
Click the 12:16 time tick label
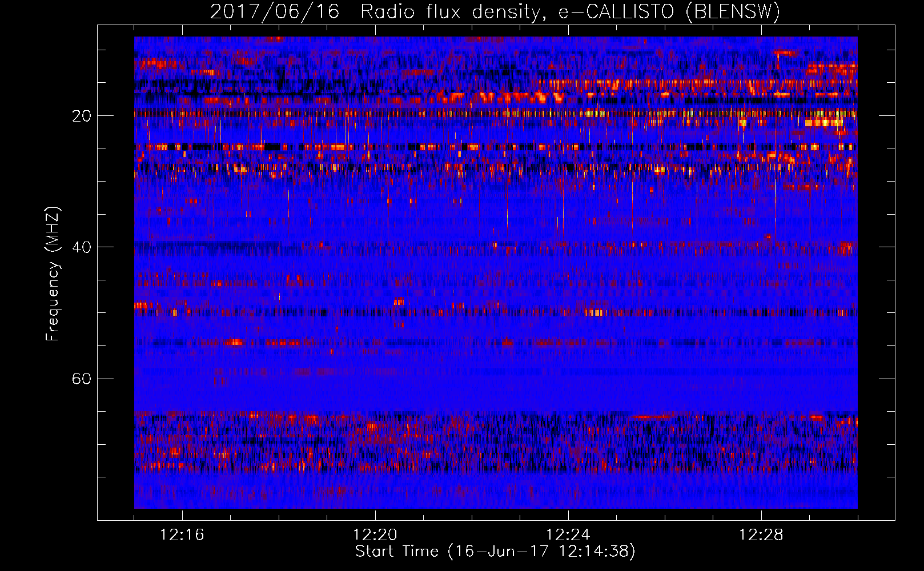point(182,535)
